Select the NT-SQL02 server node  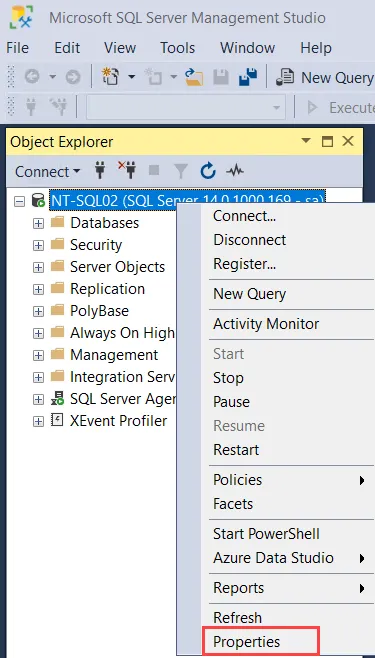pyautogui.click(x=188, y=201)
